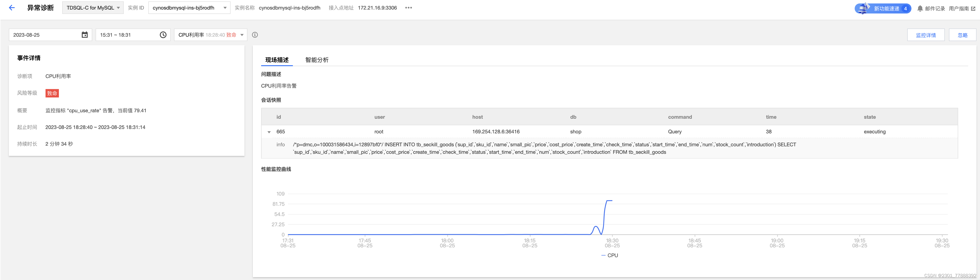Click the state column header

(870, 117)
